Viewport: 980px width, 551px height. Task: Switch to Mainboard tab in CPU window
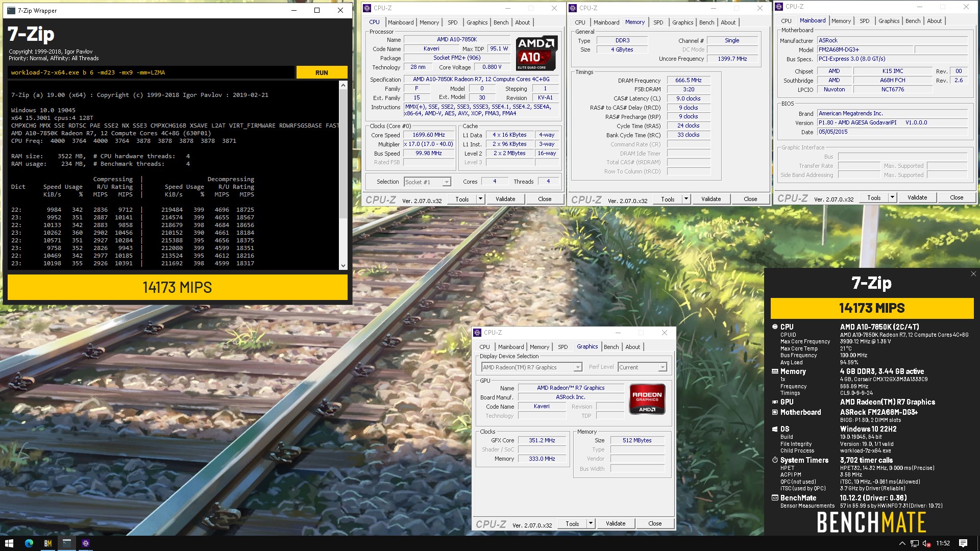[401, 22]
